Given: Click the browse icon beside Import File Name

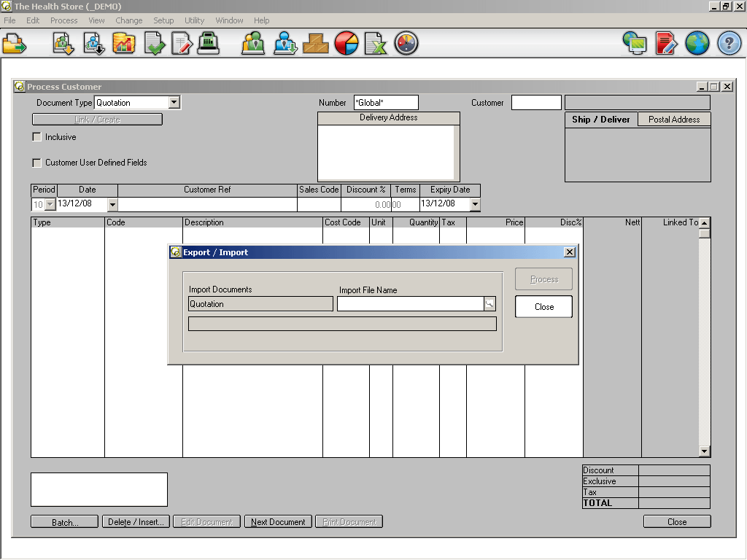Looking at the screenshot, I should (x=490, y=304).
